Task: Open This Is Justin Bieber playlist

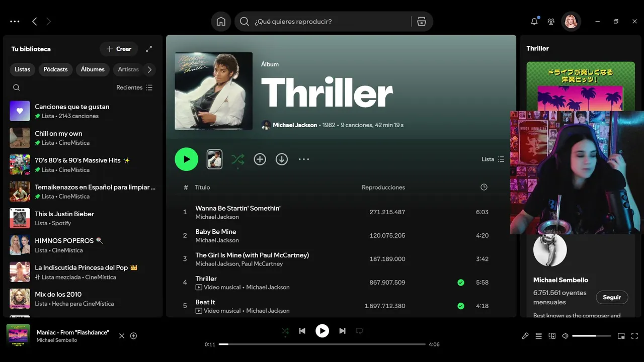Action: pos(83,218)
